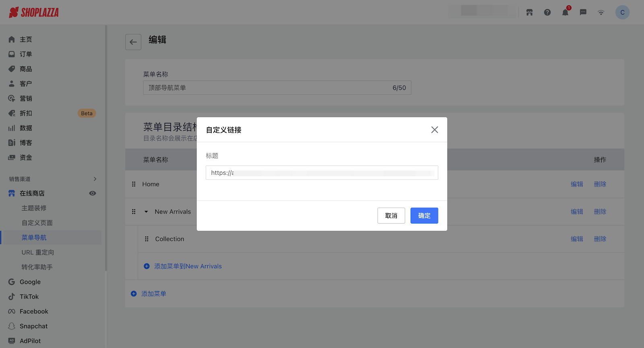The image size is (644, 348).
Task: Open the notifications bell
Action: tap(565, 12)
